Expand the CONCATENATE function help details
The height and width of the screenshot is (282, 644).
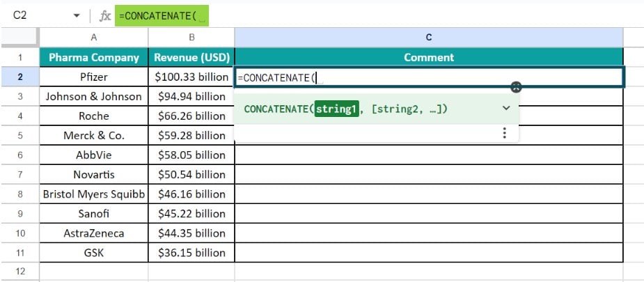pyautogui.click(x=506, y=108)
